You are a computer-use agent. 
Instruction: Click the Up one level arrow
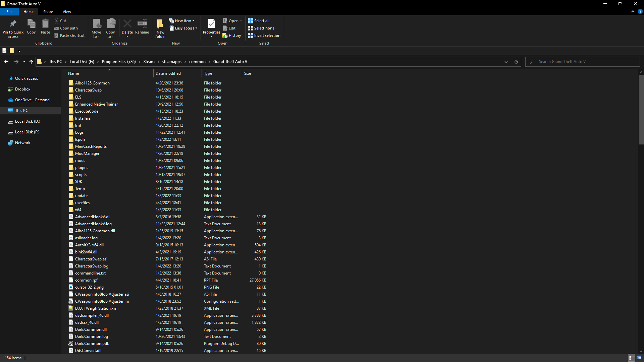[x=31, y=62]
